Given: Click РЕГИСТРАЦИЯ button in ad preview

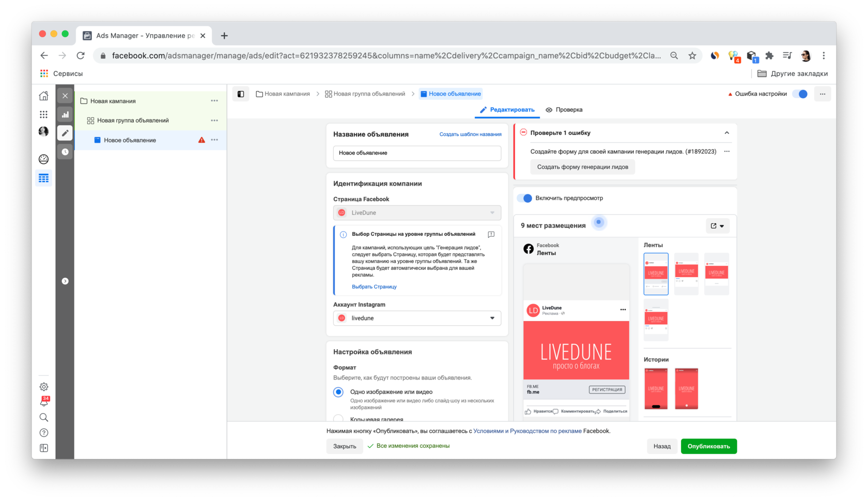Looking at the screenshot, I should (x=607, y=390).
